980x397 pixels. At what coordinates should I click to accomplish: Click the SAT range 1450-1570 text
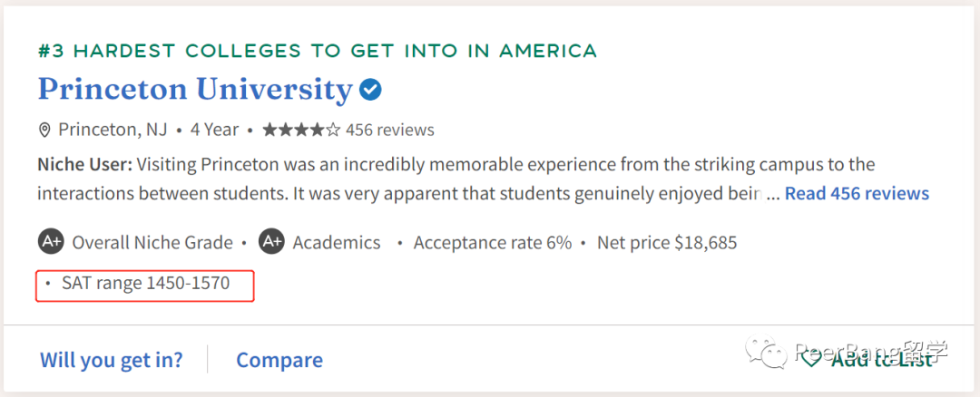click(x=145, y=284)
